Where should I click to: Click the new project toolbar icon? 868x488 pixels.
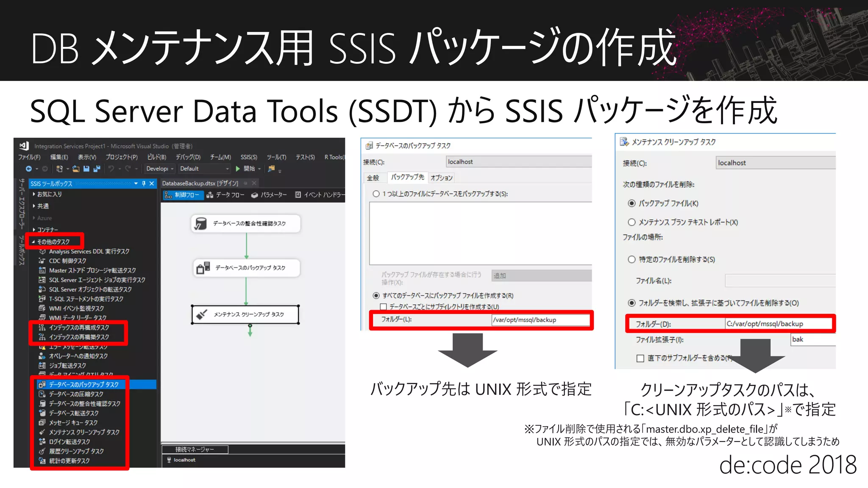(59, 169)
